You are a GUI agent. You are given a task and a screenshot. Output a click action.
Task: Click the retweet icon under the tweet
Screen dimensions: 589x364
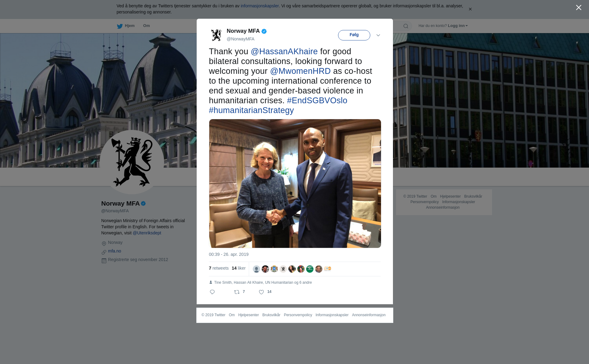click(x=237, y=292)
